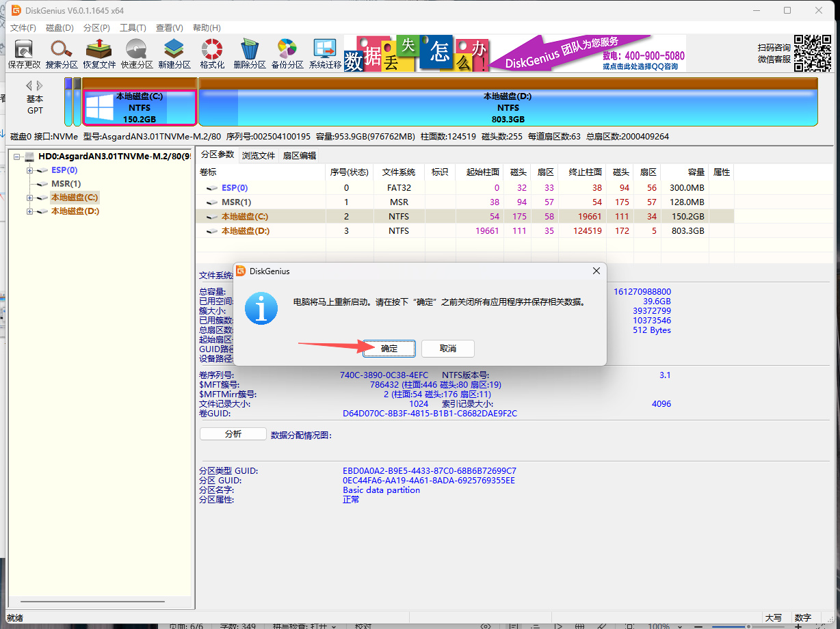The image size is (840, 629).
Task: Select 本地磁盘(D:) in the disk tree
Action: point(75,211)
